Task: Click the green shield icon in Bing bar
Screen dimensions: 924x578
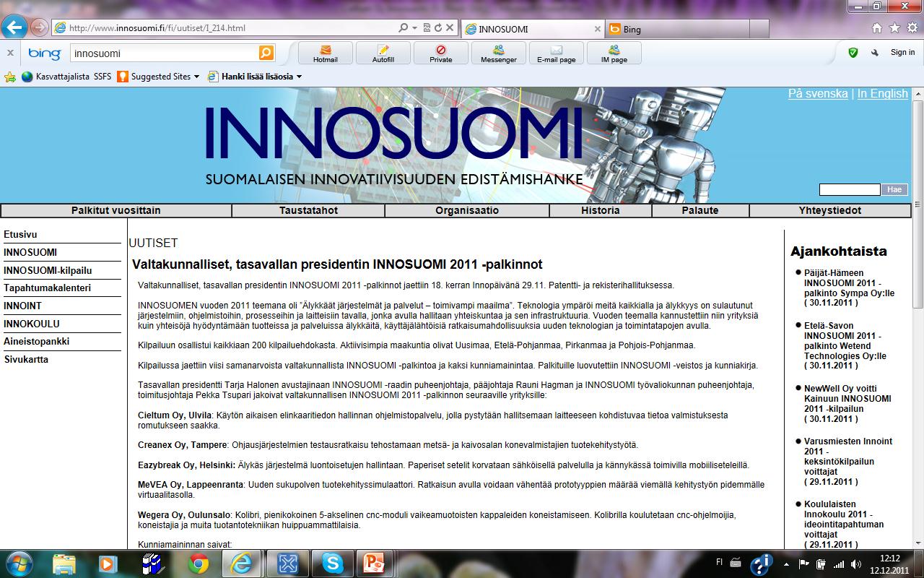Action: (x=853, y=53)
